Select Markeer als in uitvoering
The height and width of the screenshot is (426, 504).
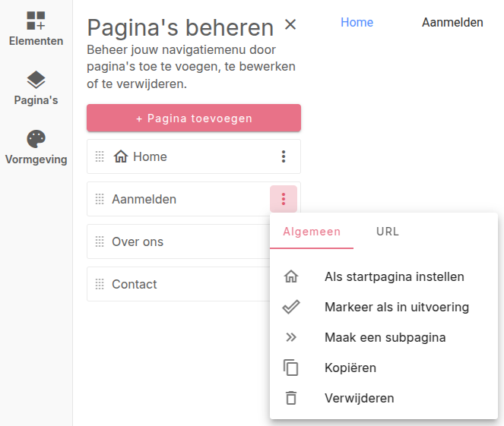click(x=396, y=307)
